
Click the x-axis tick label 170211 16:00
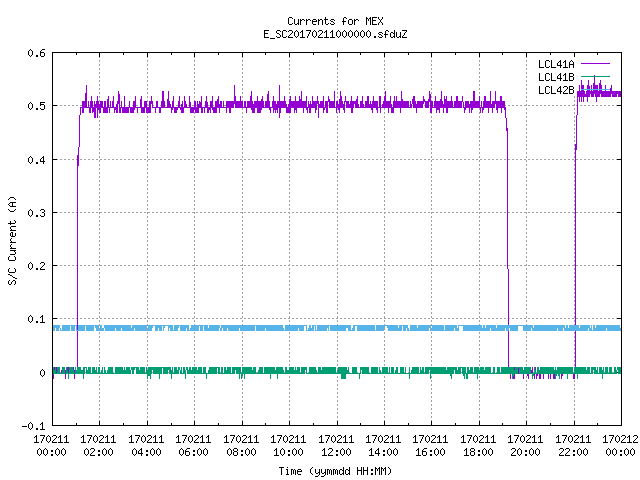pyautogui.click(x=430, y=446)
